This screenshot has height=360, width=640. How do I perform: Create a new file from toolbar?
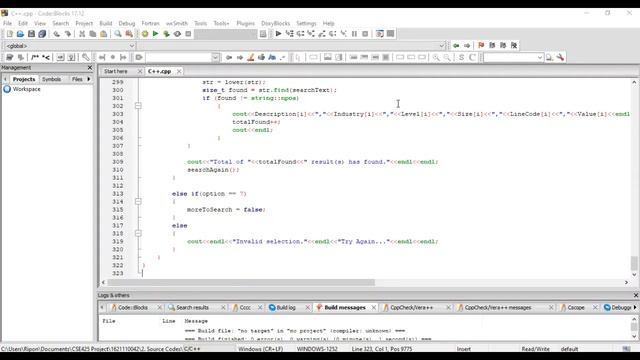click(x=10, y=34)
